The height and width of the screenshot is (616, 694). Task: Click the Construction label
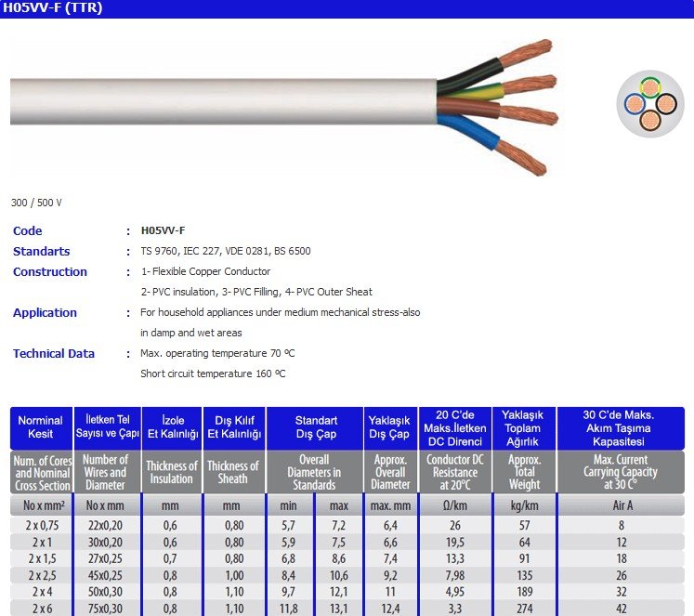coord(50,272)
